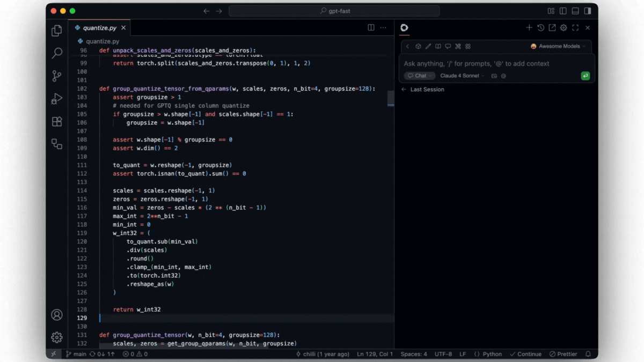Viewport: 644px width, 362px height.
Task: Open the Awesome Models dropdown
Action: click(x=558, y=46)
